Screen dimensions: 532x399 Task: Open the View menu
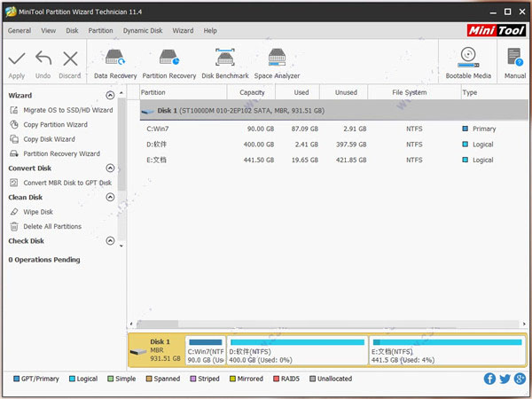(49, 30)
